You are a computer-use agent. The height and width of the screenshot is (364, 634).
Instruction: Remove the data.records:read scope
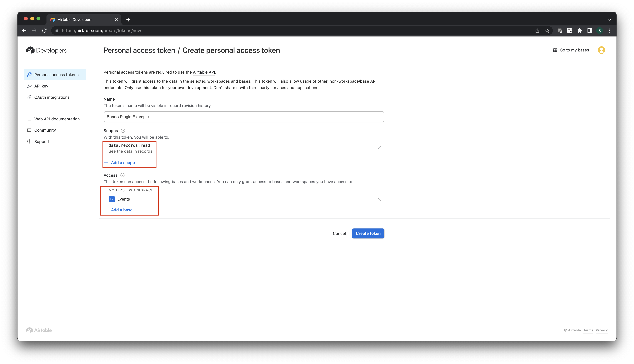pos(379,148)
